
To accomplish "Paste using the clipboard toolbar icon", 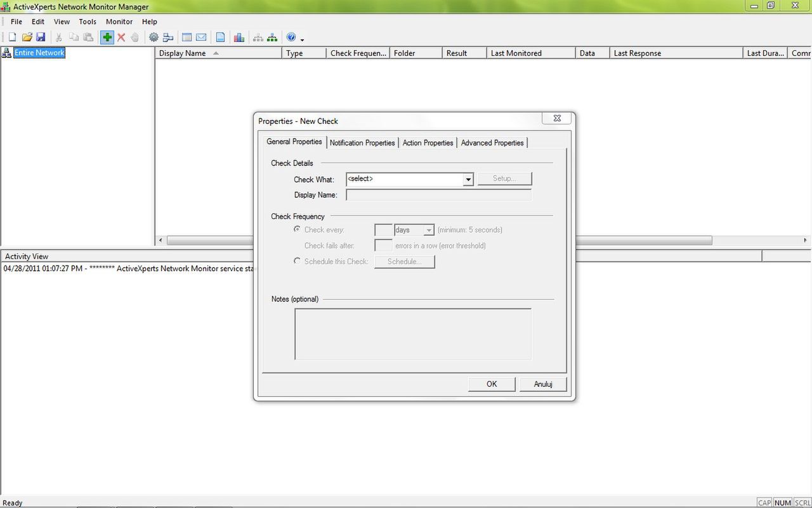I will click(x=88, y=37).
